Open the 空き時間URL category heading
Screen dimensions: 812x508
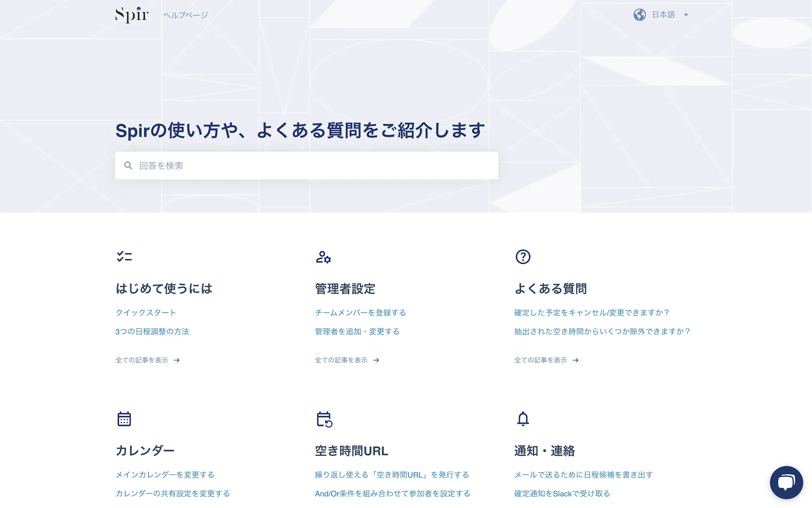click(x=352, y=450)
